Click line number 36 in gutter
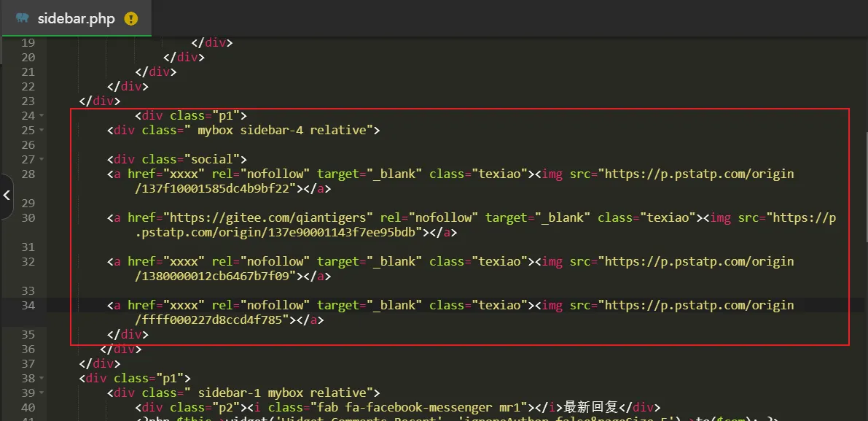Image resolution: width=868 pixels, height=421 pixels. [28, 349]
